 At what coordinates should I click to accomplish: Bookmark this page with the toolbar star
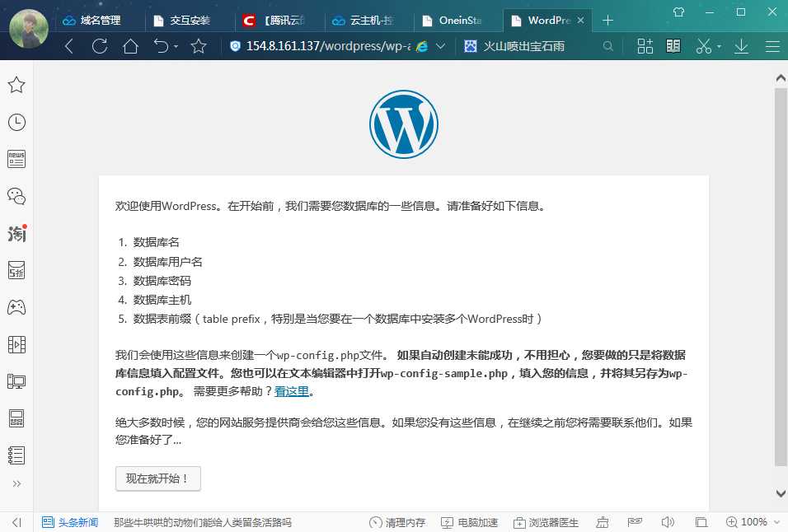point(199,46)
